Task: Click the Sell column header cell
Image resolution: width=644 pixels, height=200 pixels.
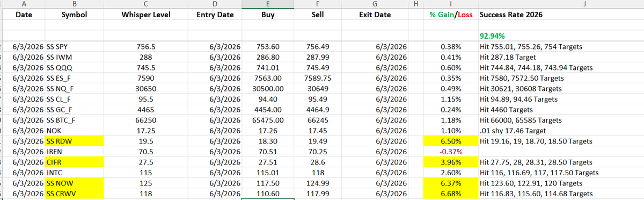Action: point(318,15)
